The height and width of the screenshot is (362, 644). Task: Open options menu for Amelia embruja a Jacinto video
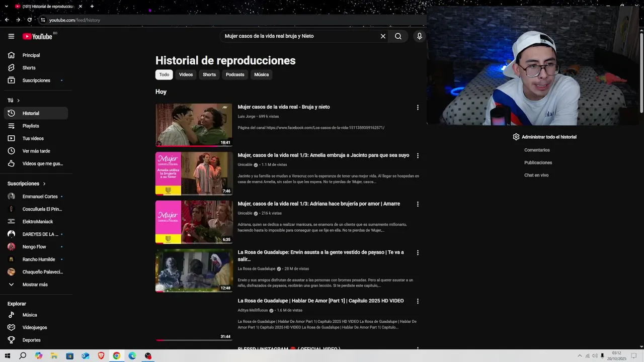click(417, 156)
